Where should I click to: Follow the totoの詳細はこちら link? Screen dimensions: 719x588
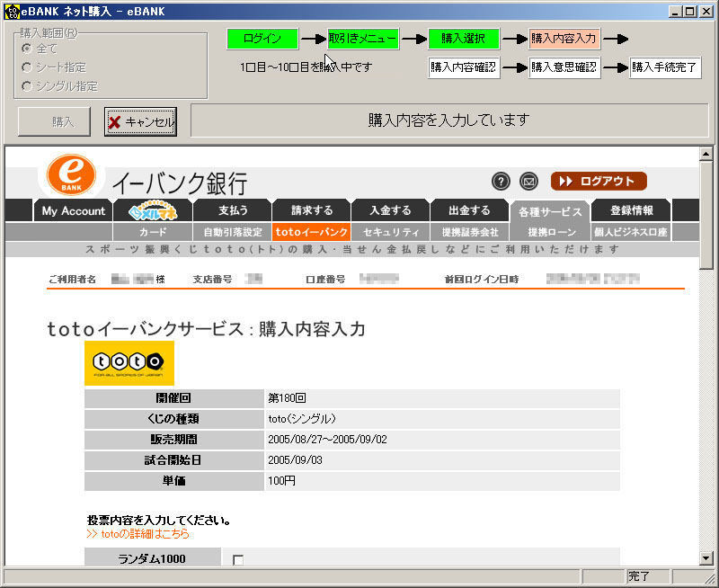pos(138,534)
